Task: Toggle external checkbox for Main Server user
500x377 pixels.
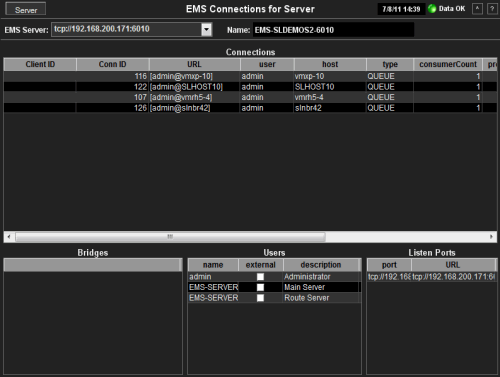Action: click(x=260, y=287)
